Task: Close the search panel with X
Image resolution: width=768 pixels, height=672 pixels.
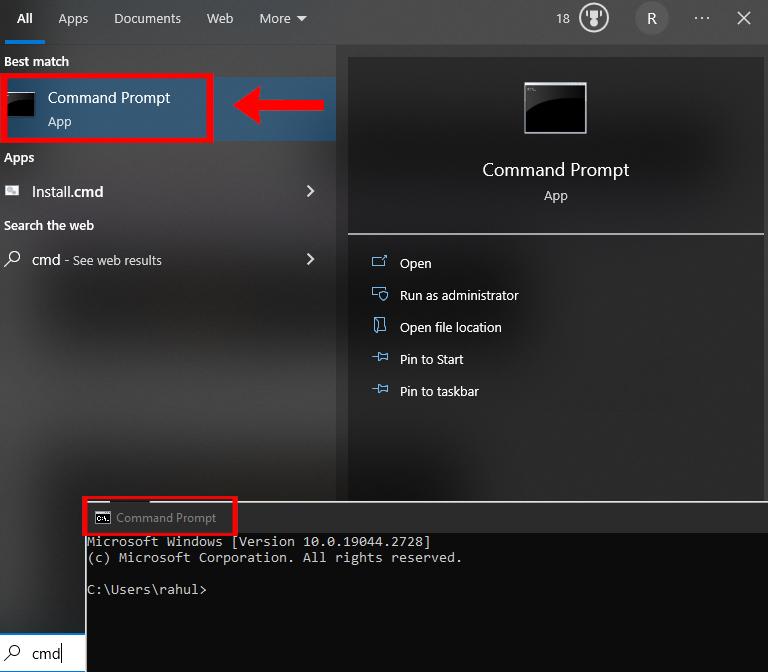Action: pyautogui.click(x=744, y=18)
